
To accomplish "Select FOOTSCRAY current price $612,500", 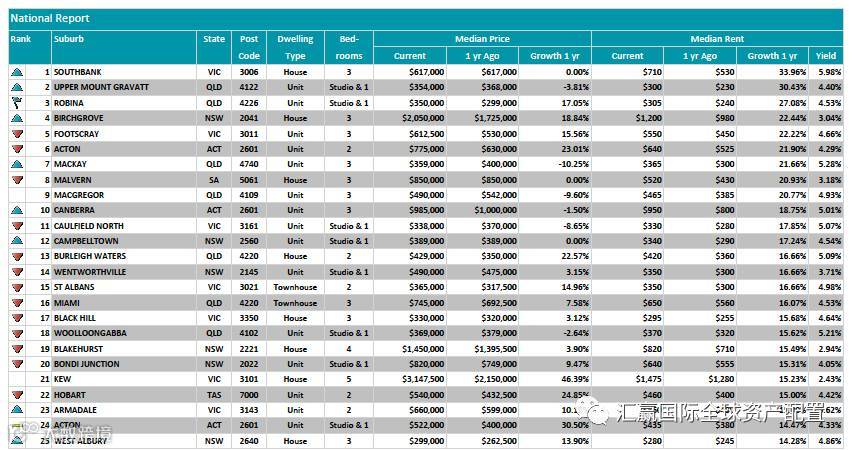I will 426,134.
